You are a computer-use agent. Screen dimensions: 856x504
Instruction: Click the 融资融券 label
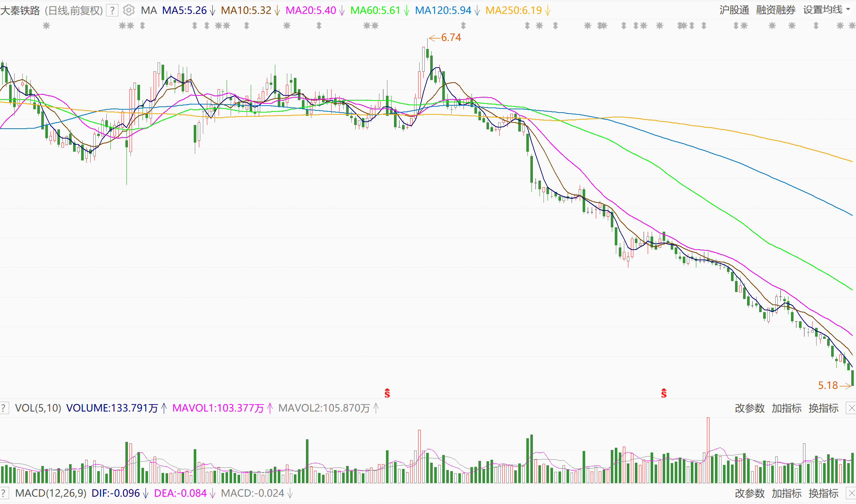tap(776, 10)
